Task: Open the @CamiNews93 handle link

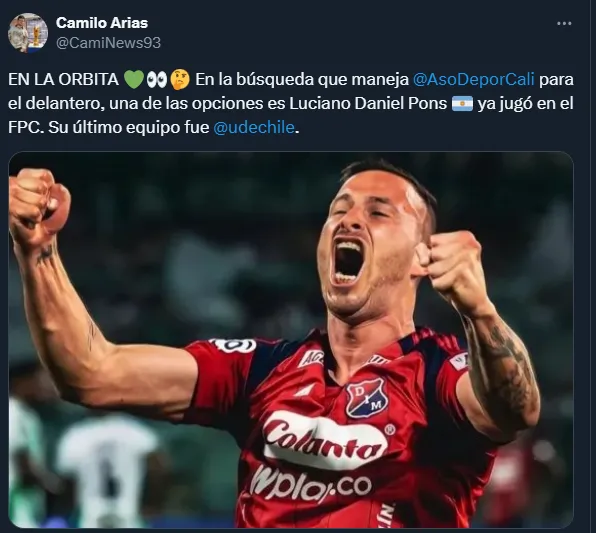Action: (x=108, y=43)
